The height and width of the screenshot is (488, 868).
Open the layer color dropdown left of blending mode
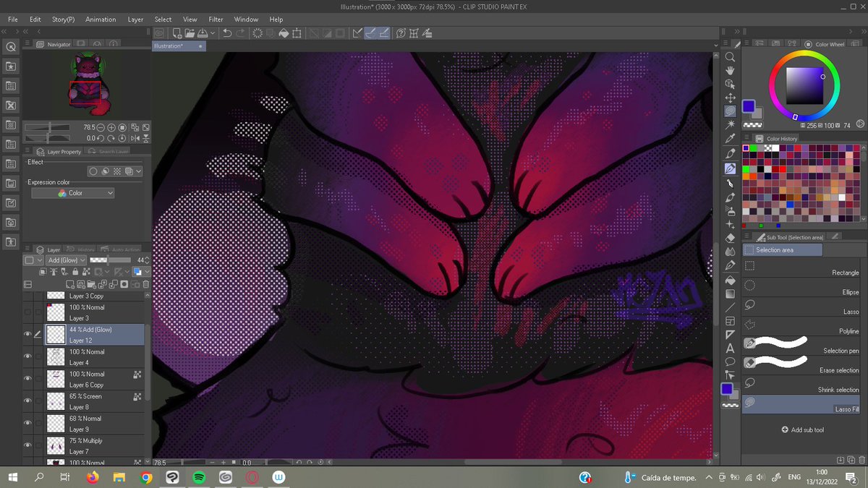(x=33, y=260)
